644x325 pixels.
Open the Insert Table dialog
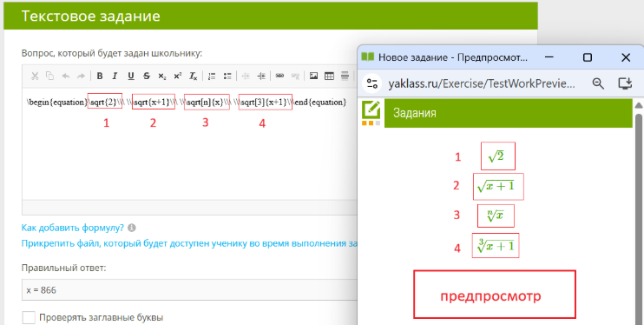coord(329,76)
